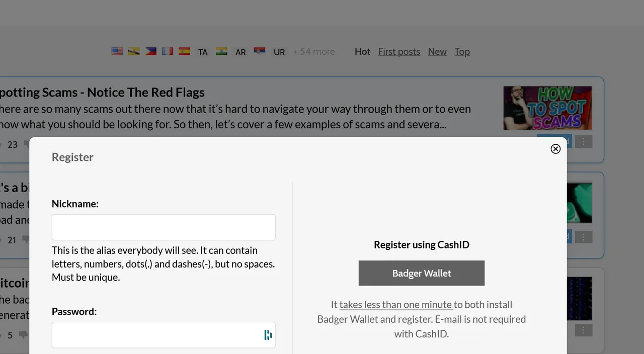Switch to the Hot sorting tab
The width and height of the screenshot is (644, 354).
click(x=362, y=51)
